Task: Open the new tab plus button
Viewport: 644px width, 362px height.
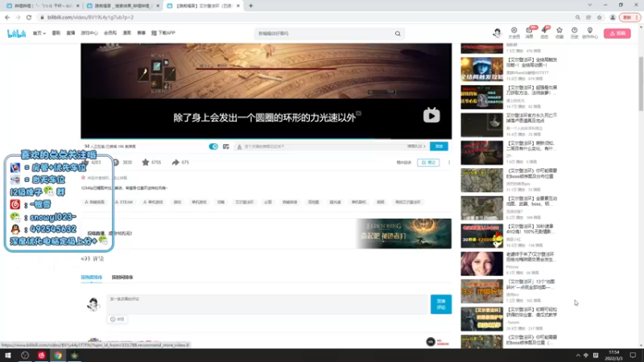Action: tap(250, 6)
